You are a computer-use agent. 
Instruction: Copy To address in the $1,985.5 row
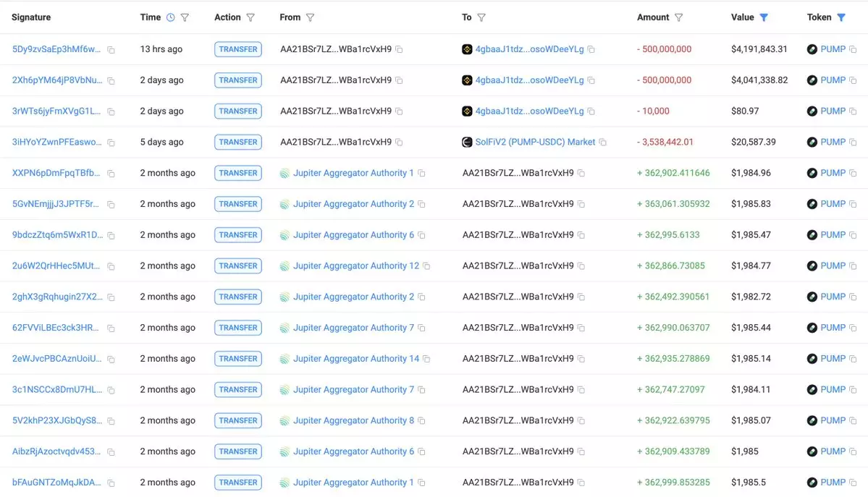click(581, 483)
